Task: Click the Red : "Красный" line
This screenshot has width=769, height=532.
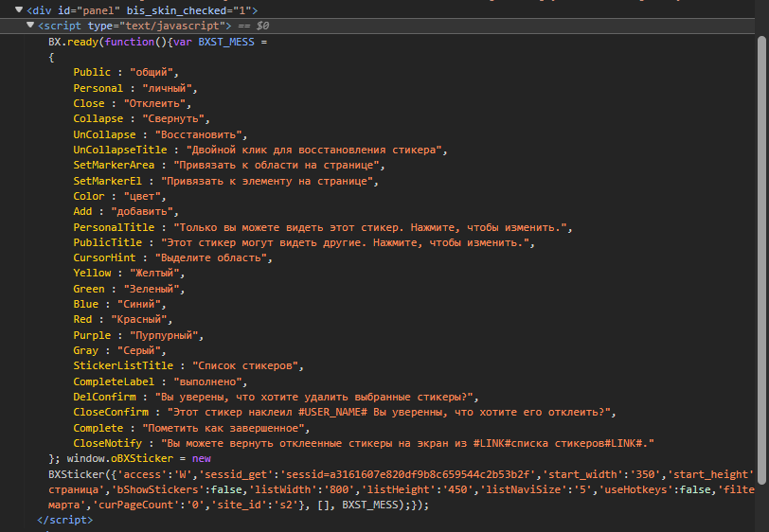Action: coord(123,320)
